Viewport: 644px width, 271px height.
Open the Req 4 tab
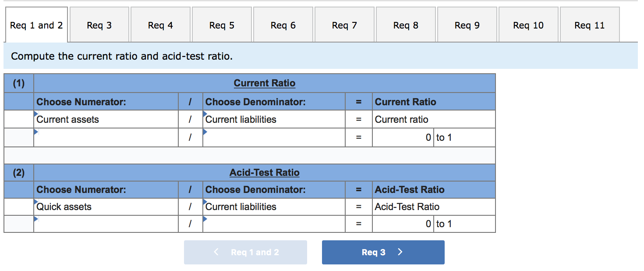coord(160,25)
